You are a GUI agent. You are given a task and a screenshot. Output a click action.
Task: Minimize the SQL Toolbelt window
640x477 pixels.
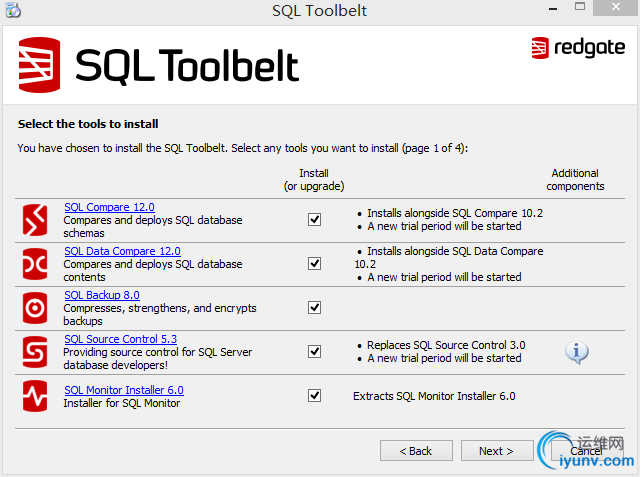[x=553, y=8]
